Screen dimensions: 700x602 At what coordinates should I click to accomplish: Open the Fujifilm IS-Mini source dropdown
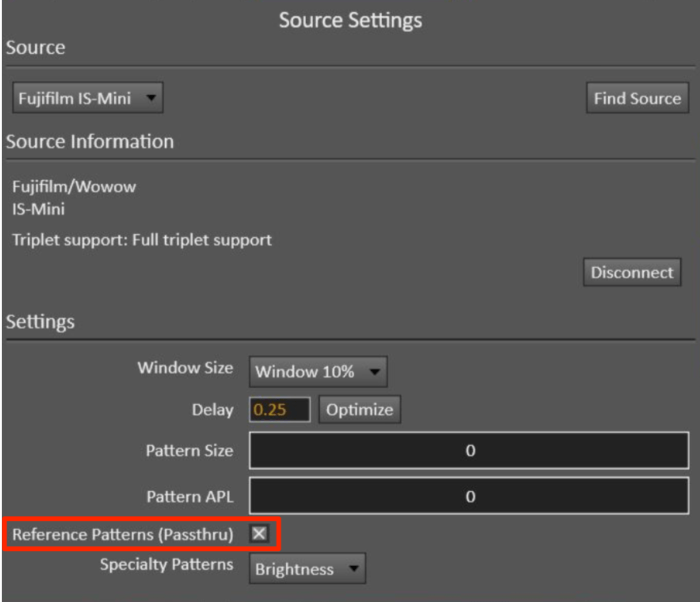tap(87, 98)
